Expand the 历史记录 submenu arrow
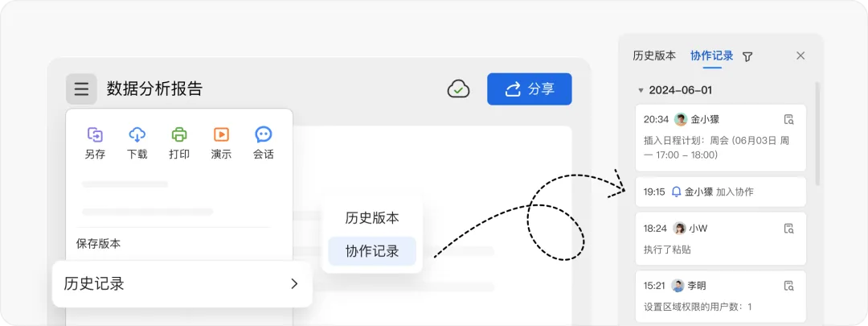 294,284
